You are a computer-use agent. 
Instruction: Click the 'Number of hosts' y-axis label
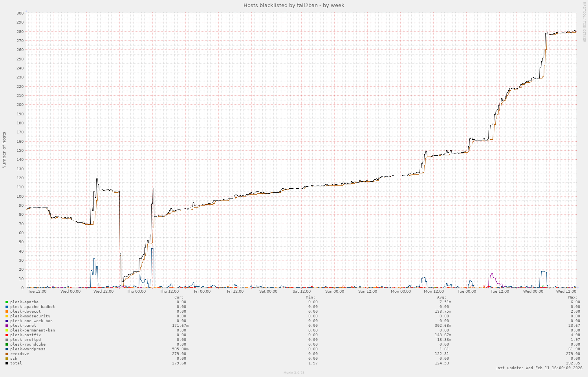(4, 150)
